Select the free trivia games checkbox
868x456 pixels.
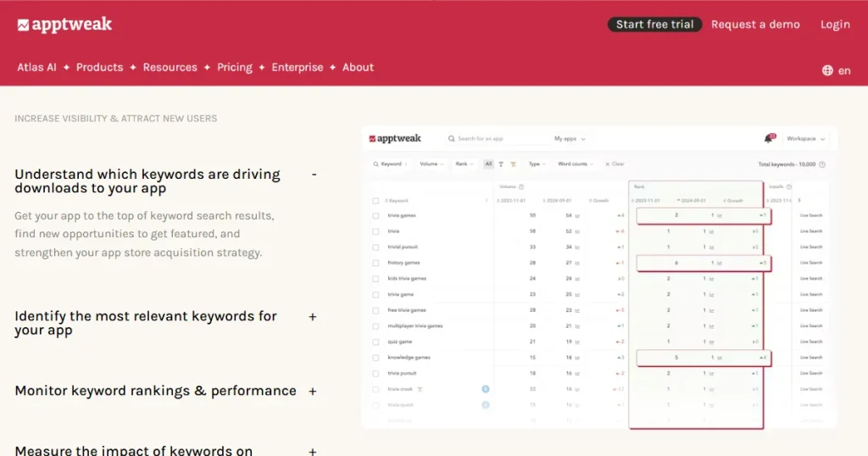376,310
